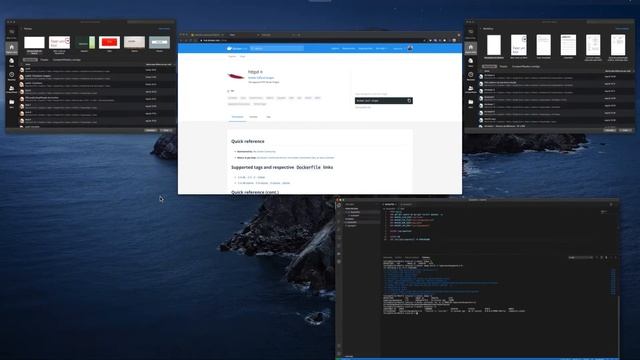Select the New icon in Word sidebar

point(471,62)
